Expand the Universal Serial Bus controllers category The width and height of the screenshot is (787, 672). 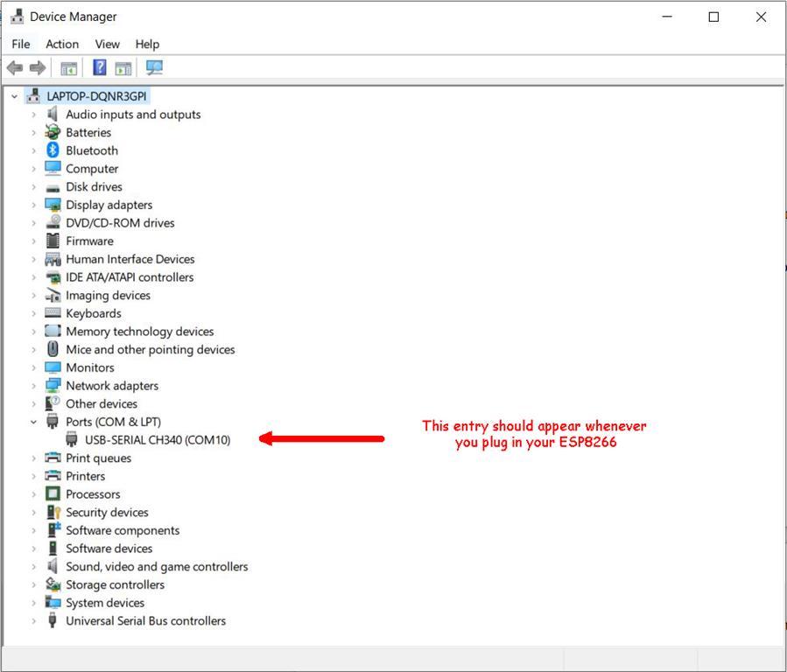pyautogui.click(x=34, y=620)
